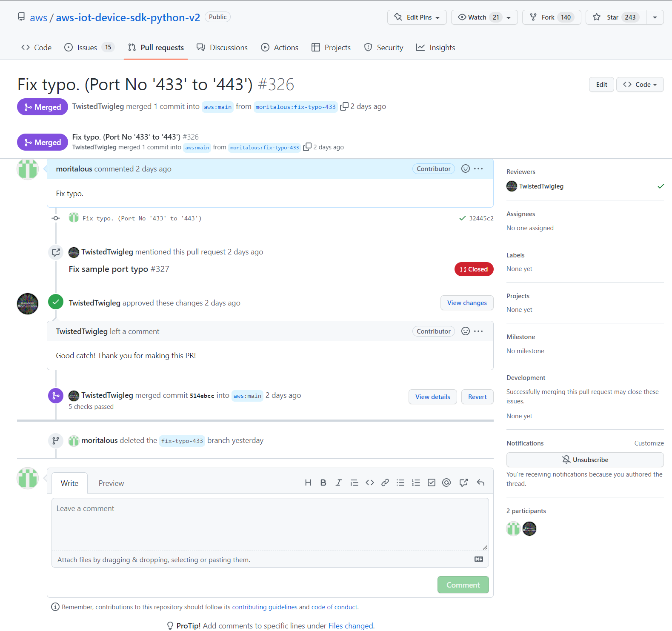Insert a link using the link icon
Image resolution: width=672 pixels, height=631 pixels.
tap(385, 483)
